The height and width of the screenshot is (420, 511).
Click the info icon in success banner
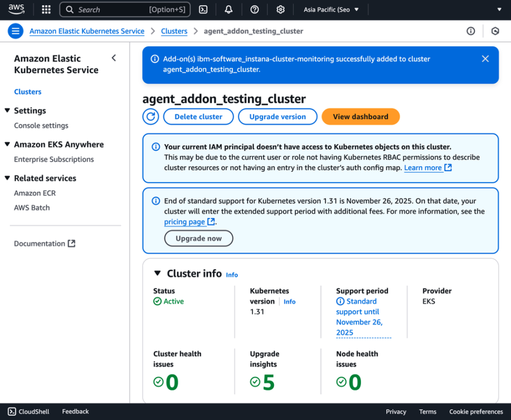[155, 59]
